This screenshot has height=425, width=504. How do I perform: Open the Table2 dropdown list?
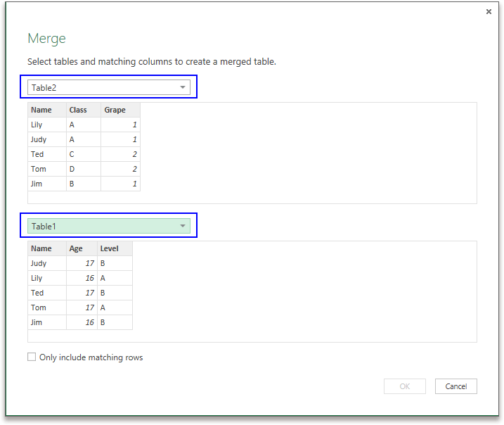coord(109,87)
